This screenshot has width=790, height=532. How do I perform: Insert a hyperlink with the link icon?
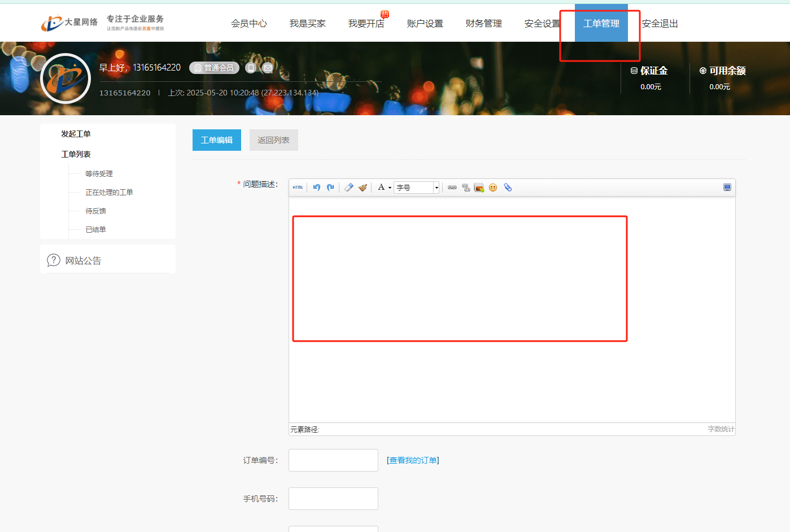click(452, 187)
